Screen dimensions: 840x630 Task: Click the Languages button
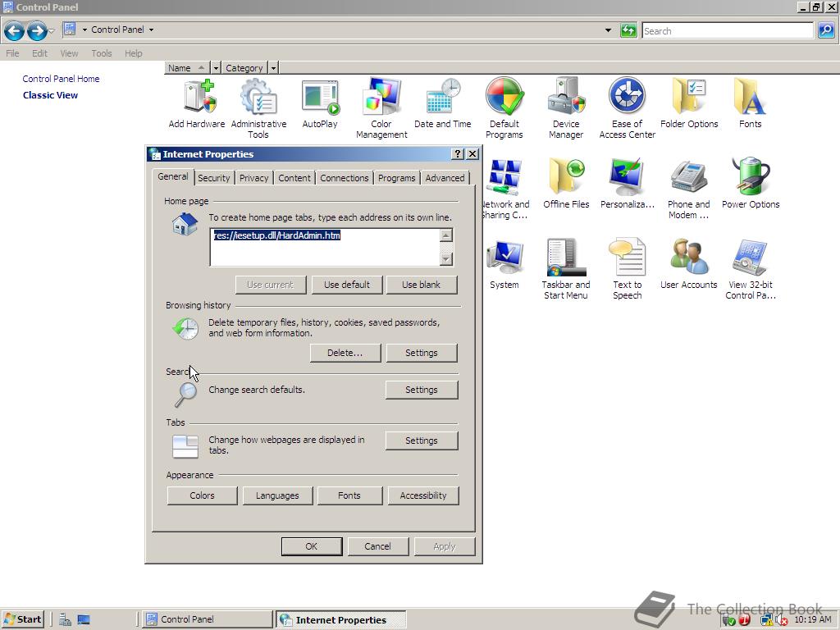(x=277, y=495)
